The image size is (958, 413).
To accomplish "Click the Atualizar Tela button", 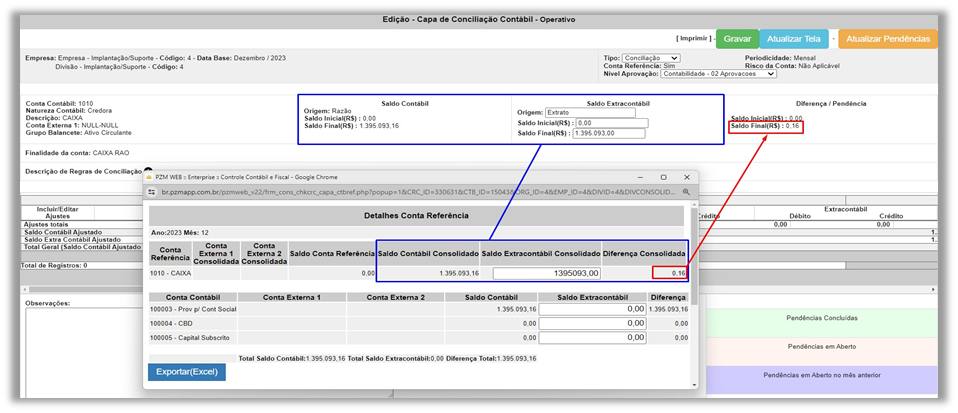I will click(x=793, y=39).
